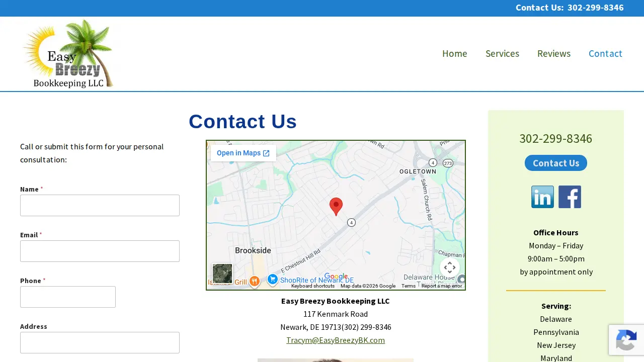
Task: Click the Easy Breezy Bookkeeping logo
Action: (x=69, y=54)
